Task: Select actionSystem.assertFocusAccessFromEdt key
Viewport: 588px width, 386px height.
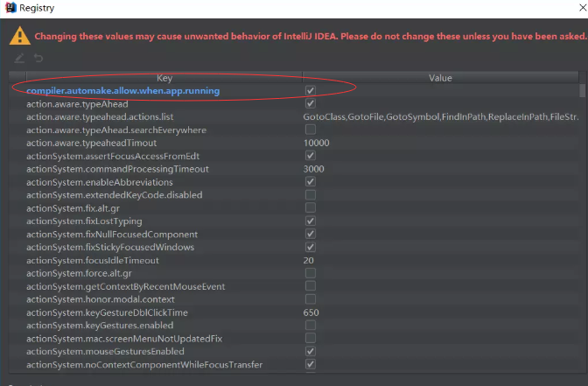Action: (x=113, y=156)
